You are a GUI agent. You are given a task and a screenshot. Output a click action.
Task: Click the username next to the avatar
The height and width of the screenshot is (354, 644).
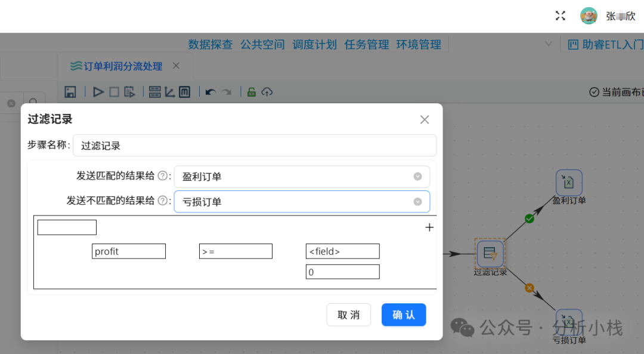621,16
